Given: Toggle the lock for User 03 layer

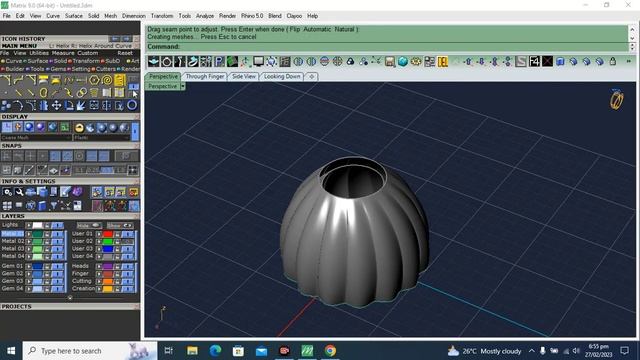Looking at the screenshot, I should point(117,249).
